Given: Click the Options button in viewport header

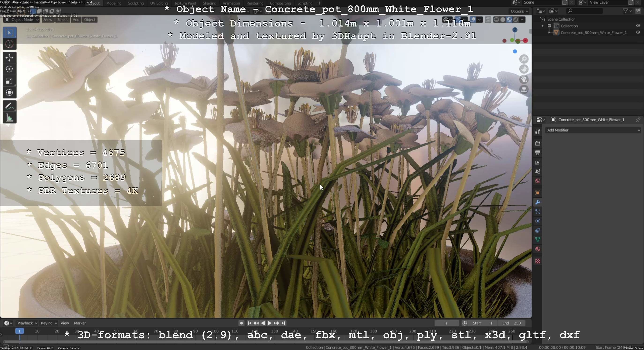Looking at the screenshot, I should tap(519, 11).
